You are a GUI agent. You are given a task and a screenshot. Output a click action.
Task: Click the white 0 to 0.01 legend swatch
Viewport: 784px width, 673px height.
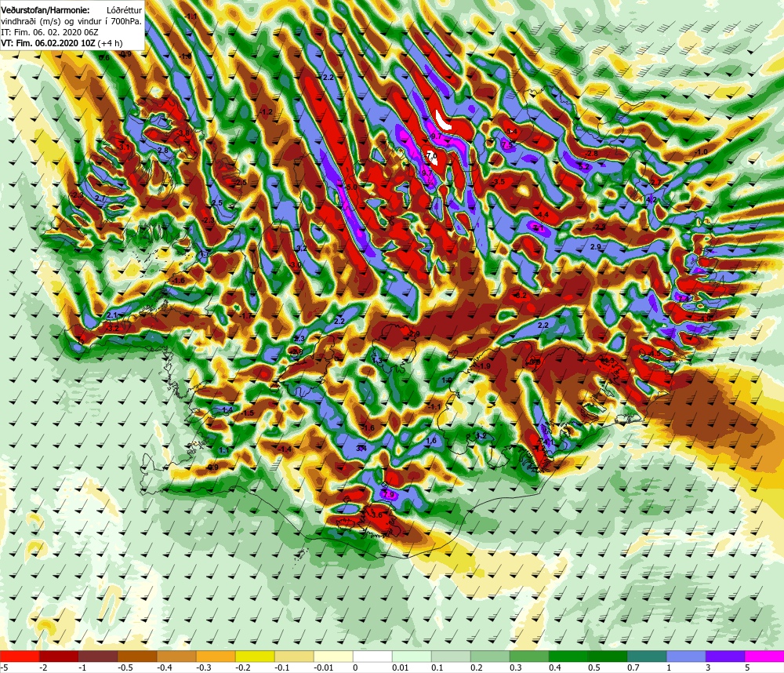372,657
